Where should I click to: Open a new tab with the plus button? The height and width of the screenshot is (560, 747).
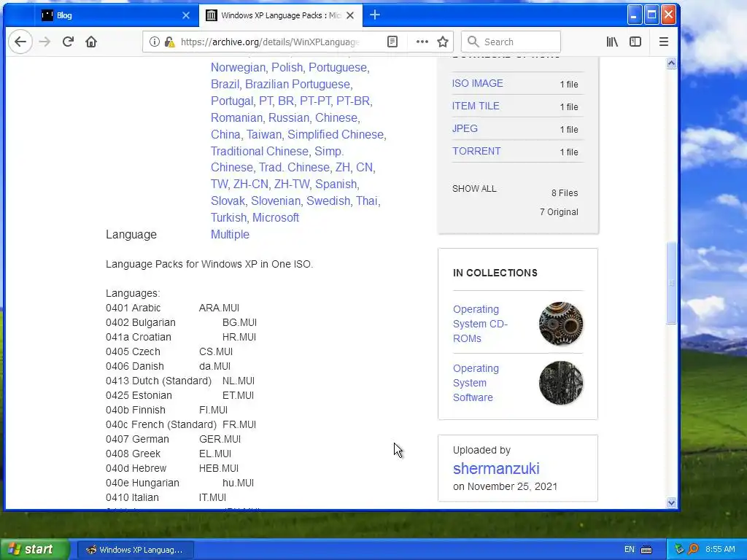375,15
